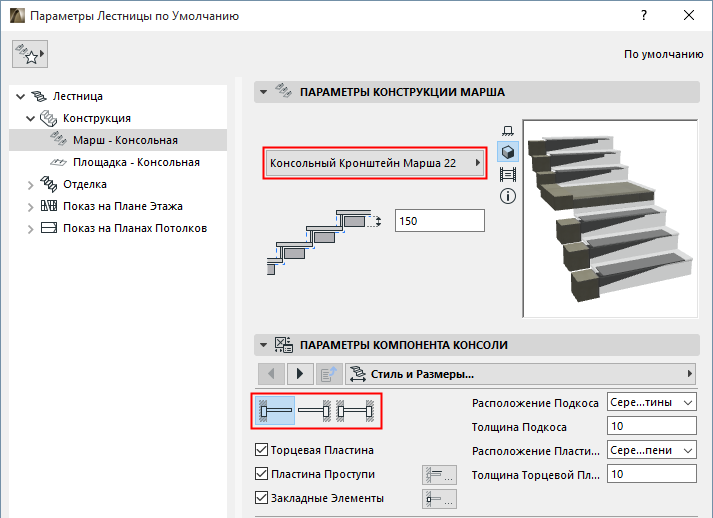The image size is (713, 518).
Task: Collapse the Конструкция tree node
Action: 30,118
